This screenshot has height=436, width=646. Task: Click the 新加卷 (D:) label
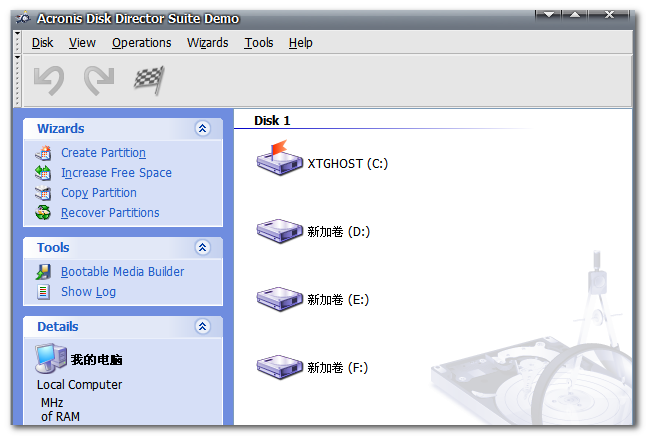[339, 232]
